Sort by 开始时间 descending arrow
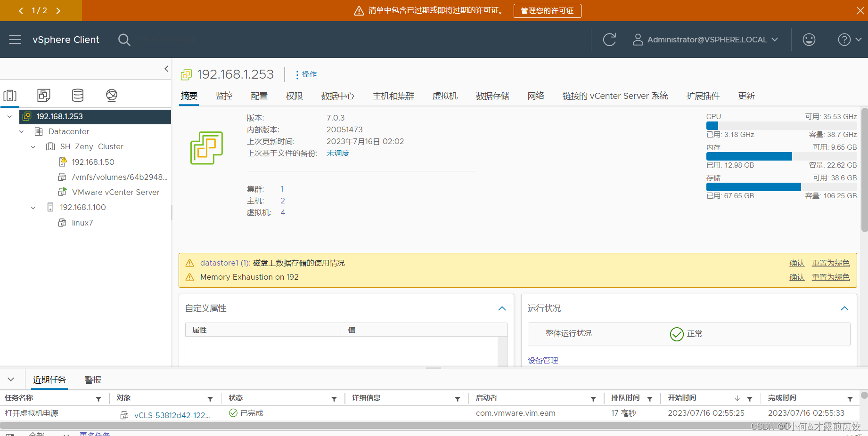Viewport: 868px width, 436px height. pos(737,398)
